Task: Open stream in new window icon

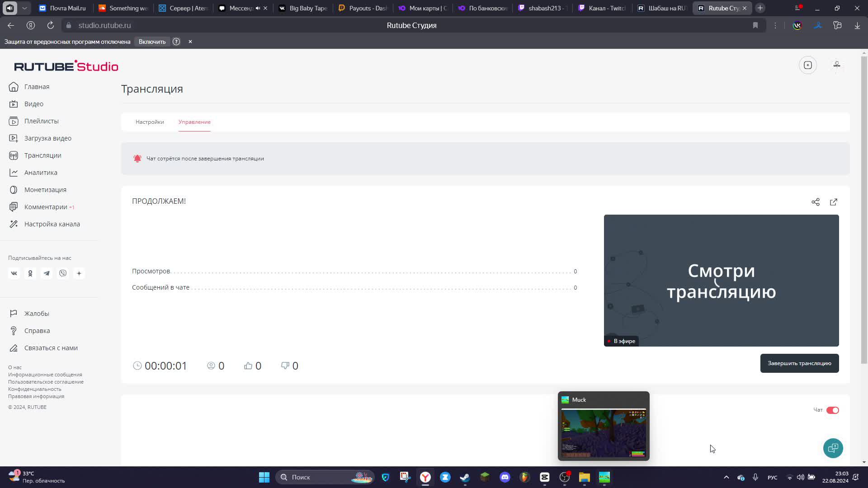Action: [834, 202]
